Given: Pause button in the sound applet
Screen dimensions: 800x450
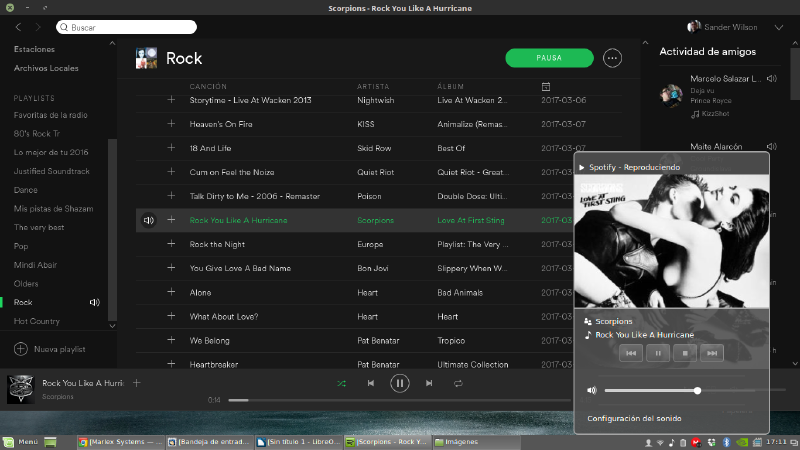Looking at the screenshot, I should [x=658, y=353].
